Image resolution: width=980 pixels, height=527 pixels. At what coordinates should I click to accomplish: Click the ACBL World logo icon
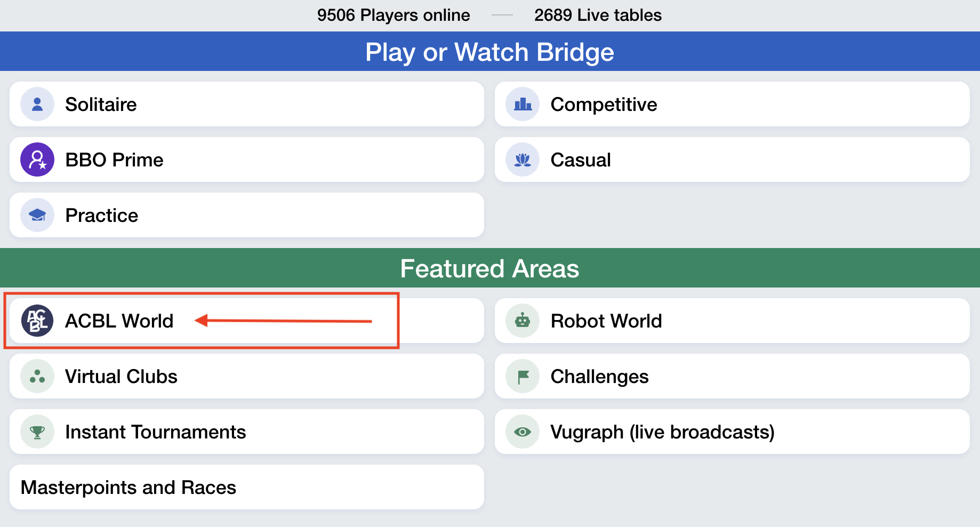click(x=37, y=321)
